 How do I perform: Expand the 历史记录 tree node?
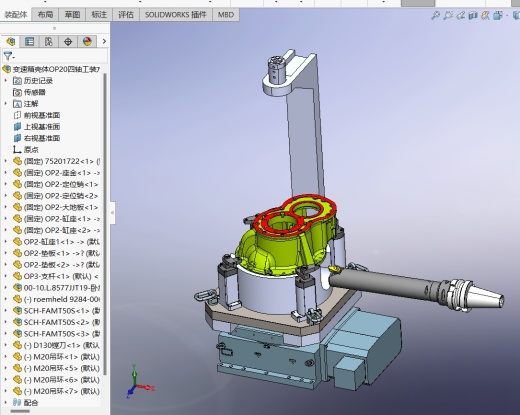[5, 80]
